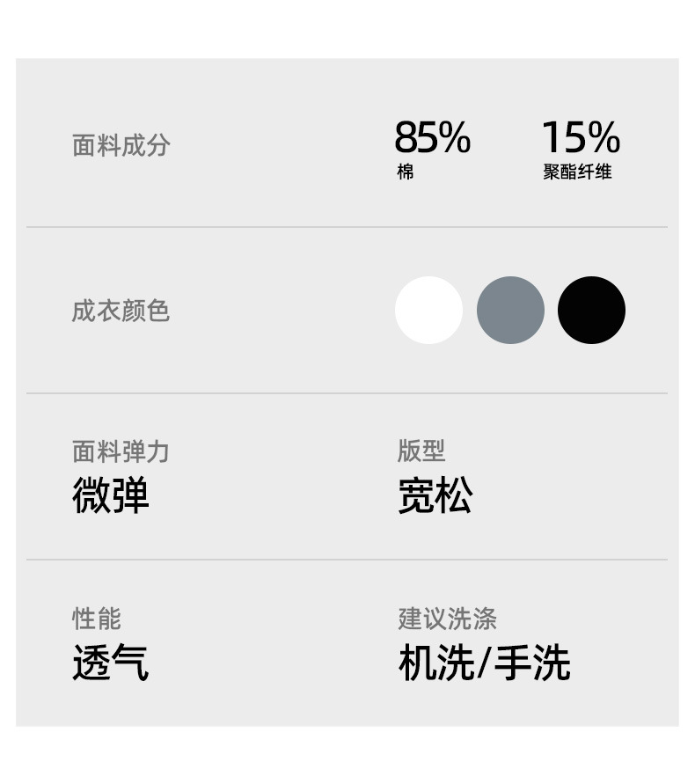Click the 建议洗涤 heading
The image size is (695, 784).
447,619
